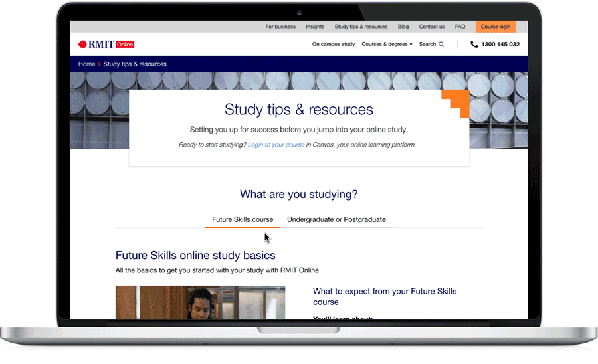
Task: Open Contact us page
Action: (432, 27)
